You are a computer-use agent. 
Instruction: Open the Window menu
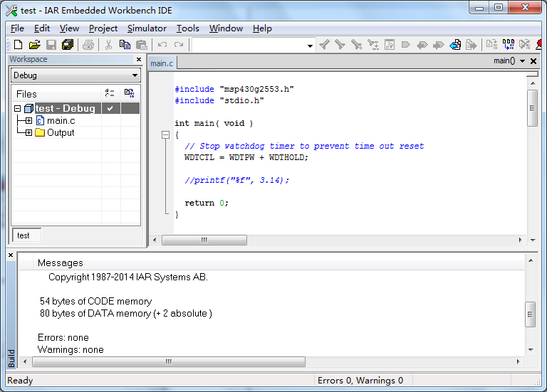(226, 28)
